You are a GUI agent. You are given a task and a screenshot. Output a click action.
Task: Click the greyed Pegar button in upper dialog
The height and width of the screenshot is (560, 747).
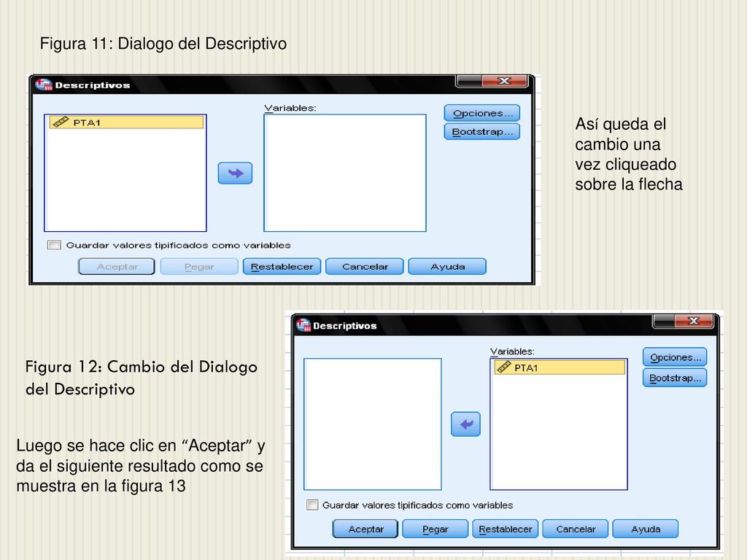[199, 267]
